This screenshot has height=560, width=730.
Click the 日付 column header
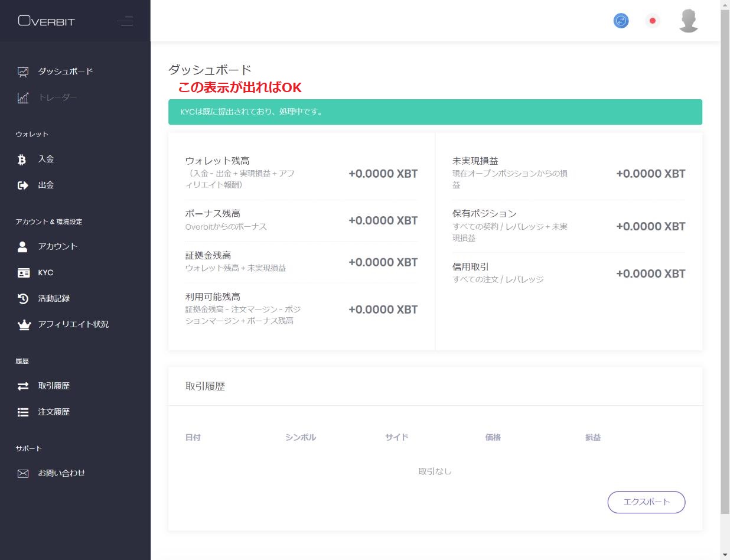pos(193,438)
